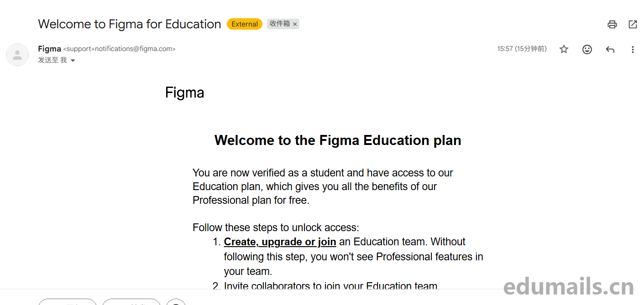Star this Figma email
The width and height of the screenshot is (644, 305).
click(x=564, y=49)
